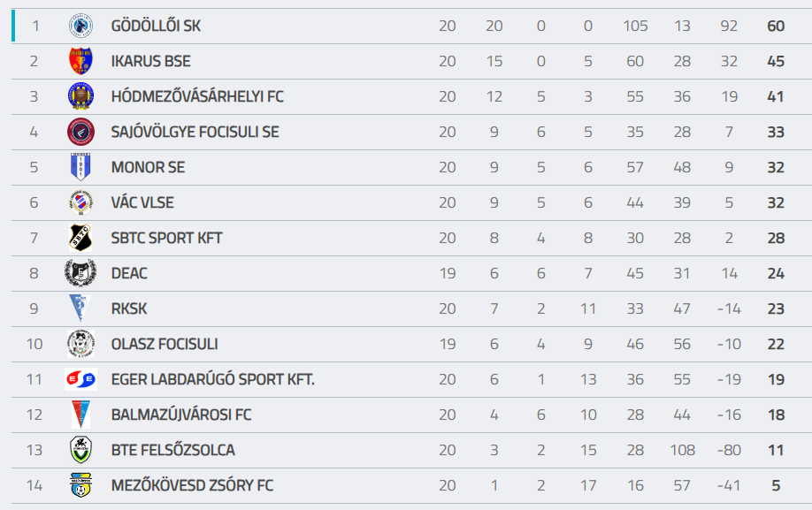Click the RKSK pennant logo
This screenshot has width=812, height=510.
(80, 308)
